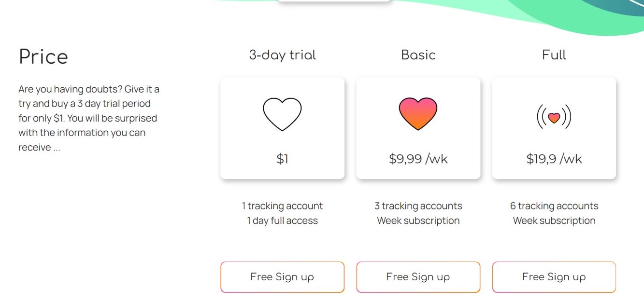The height and width of the screenshot is (302, 644).
Task: Click the pulsing heart icon in the Full card
Action: pos(554,117)
